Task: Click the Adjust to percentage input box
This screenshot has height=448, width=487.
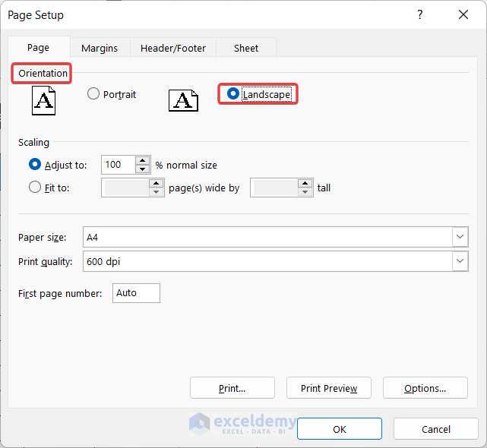Action: [x=118, y=165]
